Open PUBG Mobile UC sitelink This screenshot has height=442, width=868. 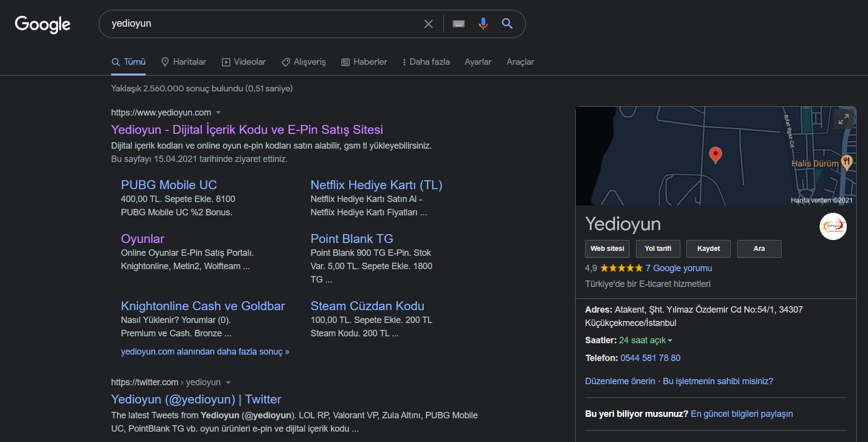(169, 185)
